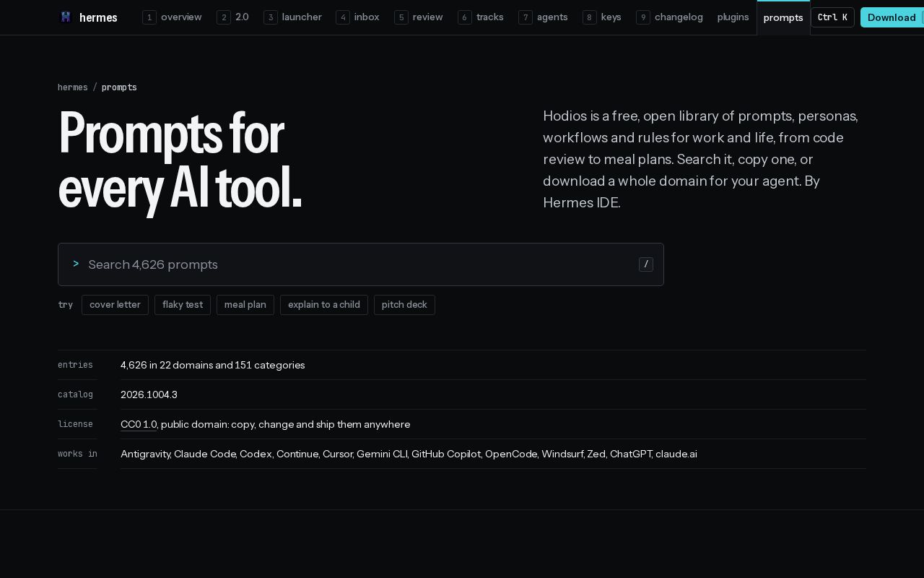Try the cover letter suggestion chip

point(115,305)
